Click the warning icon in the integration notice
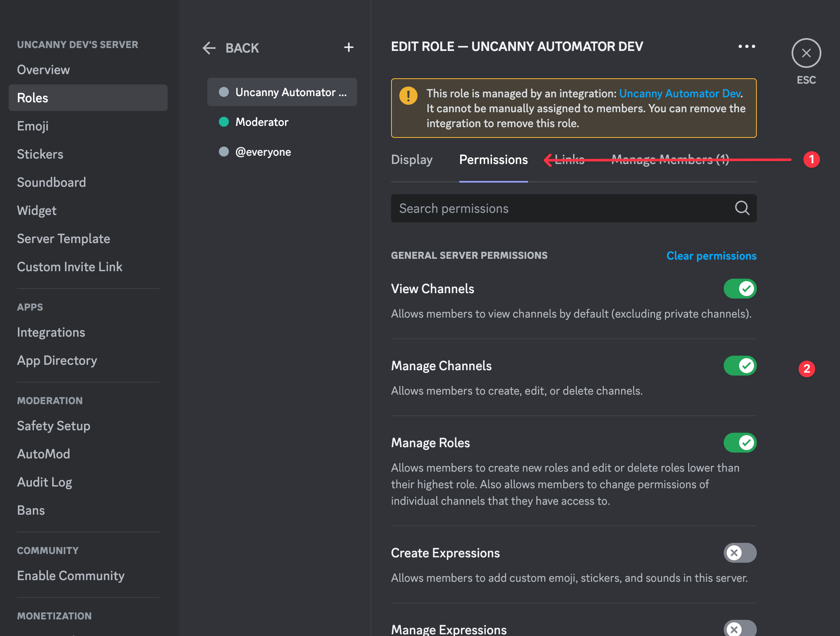The image size is (840, 636). 408,96
